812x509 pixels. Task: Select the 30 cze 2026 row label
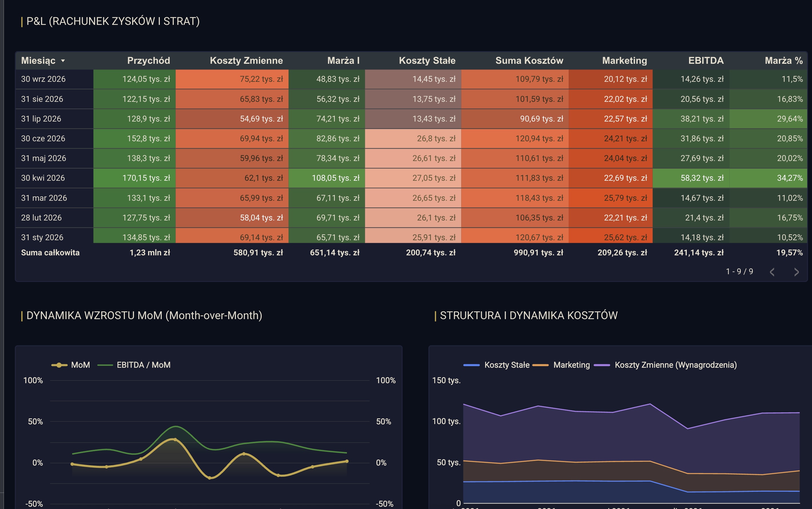tap(43, 138)
